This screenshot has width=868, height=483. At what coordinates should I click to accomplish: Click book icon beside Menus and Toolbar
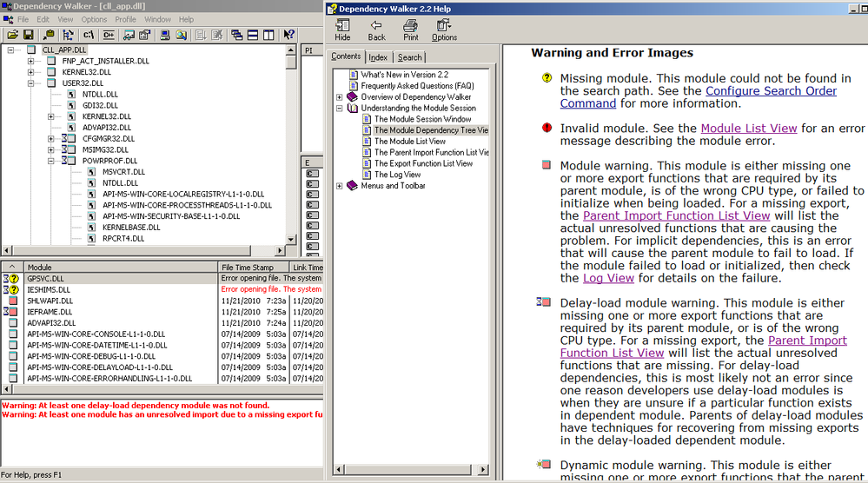[352, 185]
